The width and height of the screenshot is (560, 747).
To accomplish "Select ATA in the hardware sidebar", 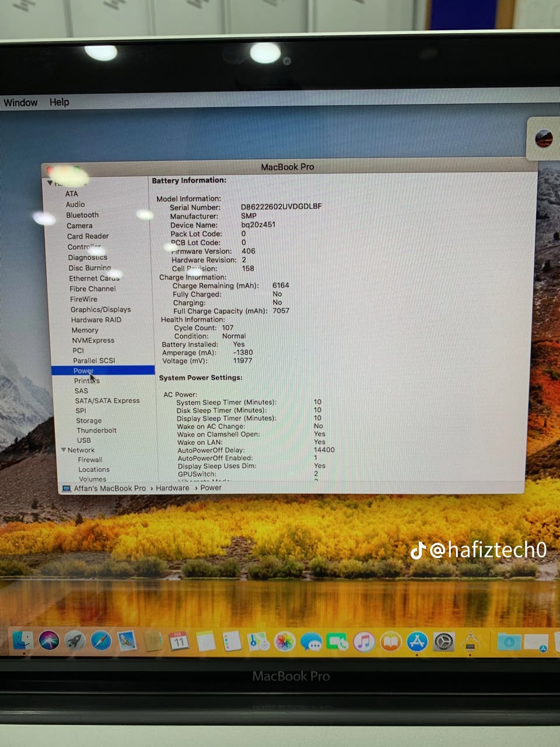I will pyautogui.click(x=71, y=194).
